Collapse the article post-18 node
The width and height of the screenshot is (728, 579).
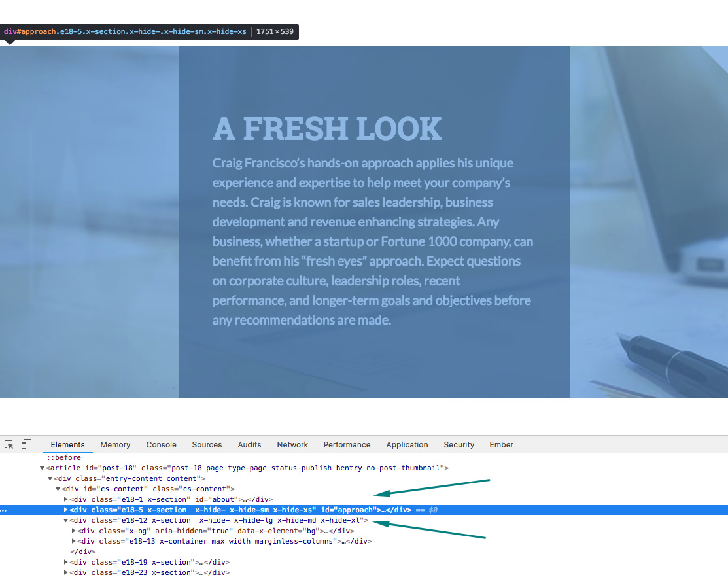pos(43,468)
